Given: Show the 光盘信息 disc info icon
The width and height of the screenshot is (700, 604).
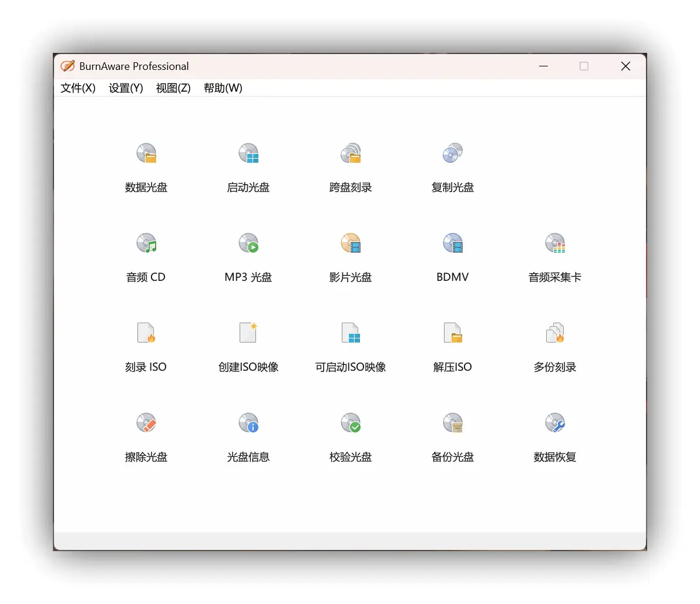Looking at the screenshot, I should 248,422.
